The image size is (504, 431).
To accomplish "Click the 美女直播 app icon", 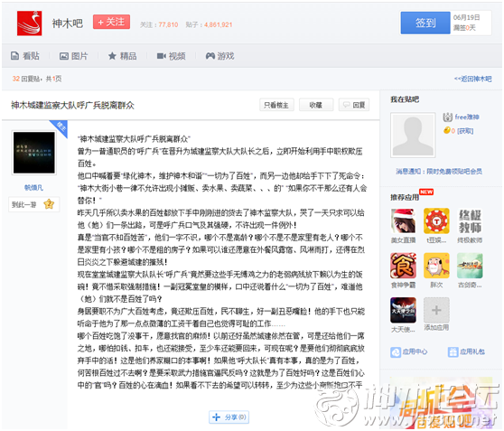I will click(x=403, y=220).
